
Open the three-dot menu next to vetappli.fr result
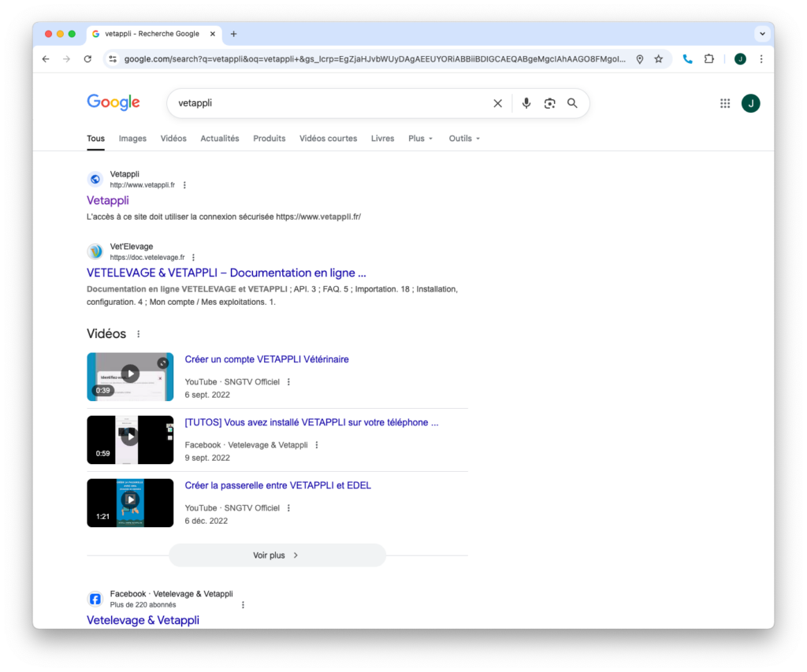pos(184,185)
